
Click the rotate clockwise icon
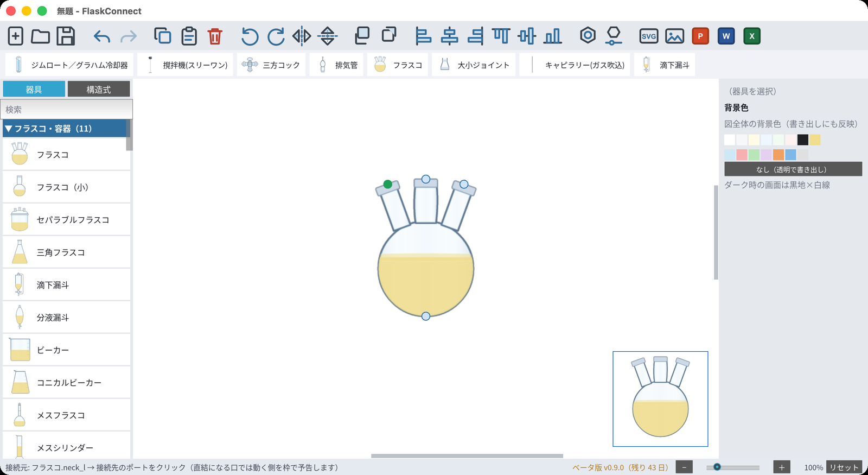(x=276, y=36)
